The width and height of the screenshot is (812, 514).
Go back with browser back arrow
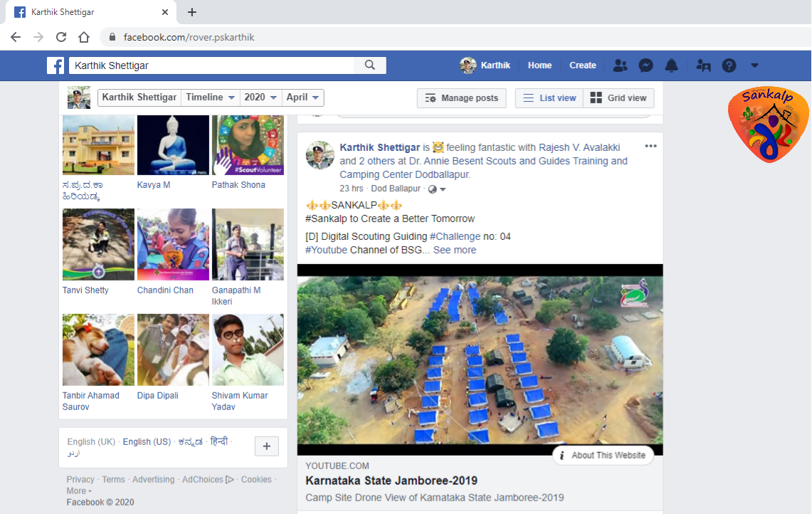pos(16,37)
